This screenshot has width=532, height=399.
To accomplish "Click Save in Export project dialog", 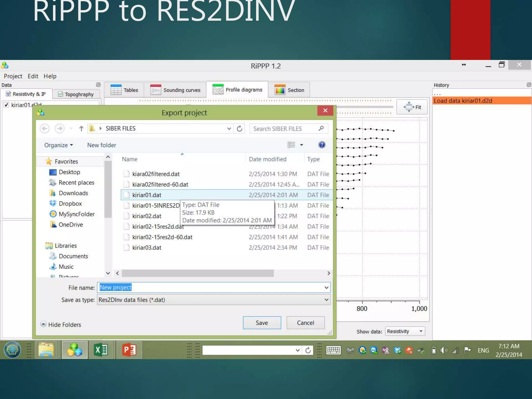I will pyautogui.click(x=262, y=323).
